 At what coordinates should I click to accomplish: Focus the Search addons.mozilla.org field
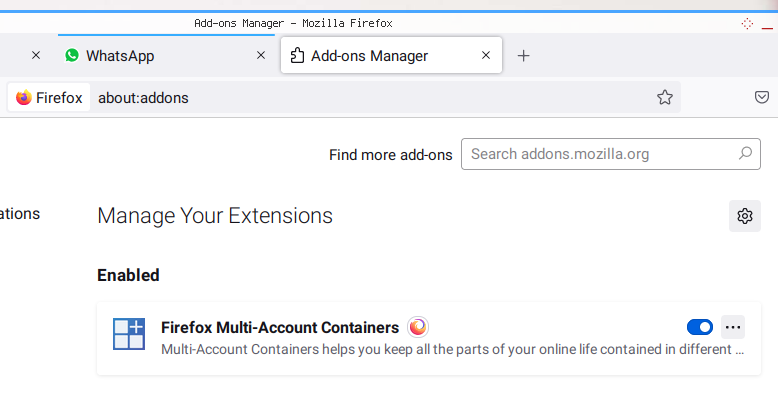tap(610, 154)
